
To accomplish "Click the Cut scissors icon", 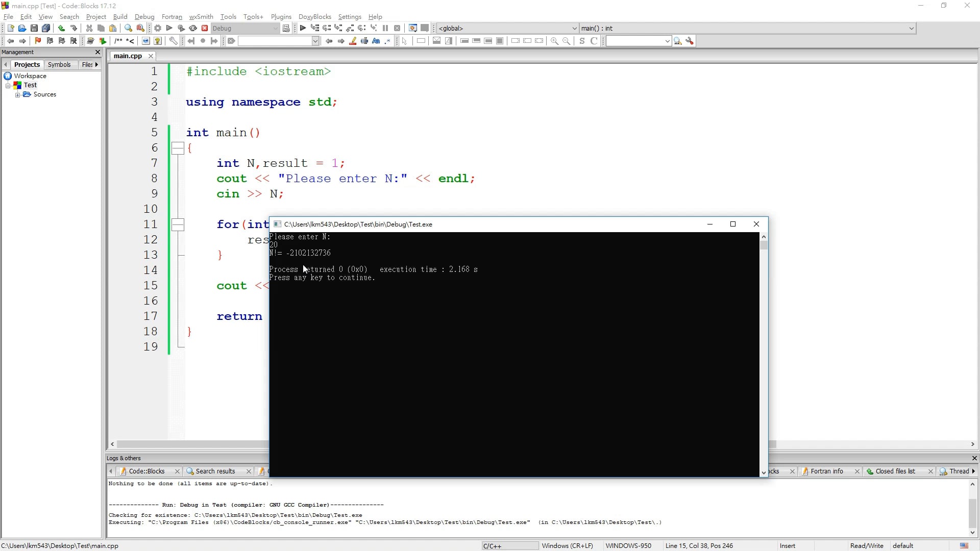I will pos(89,29).
